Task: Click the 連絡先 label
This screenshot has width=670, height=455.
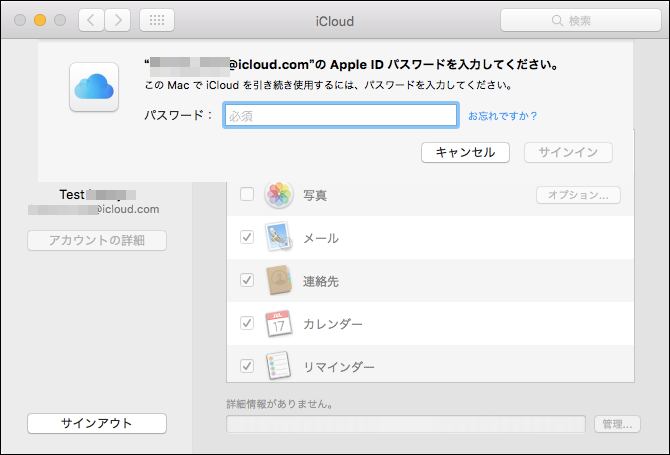Action: [x=321, y=281]
